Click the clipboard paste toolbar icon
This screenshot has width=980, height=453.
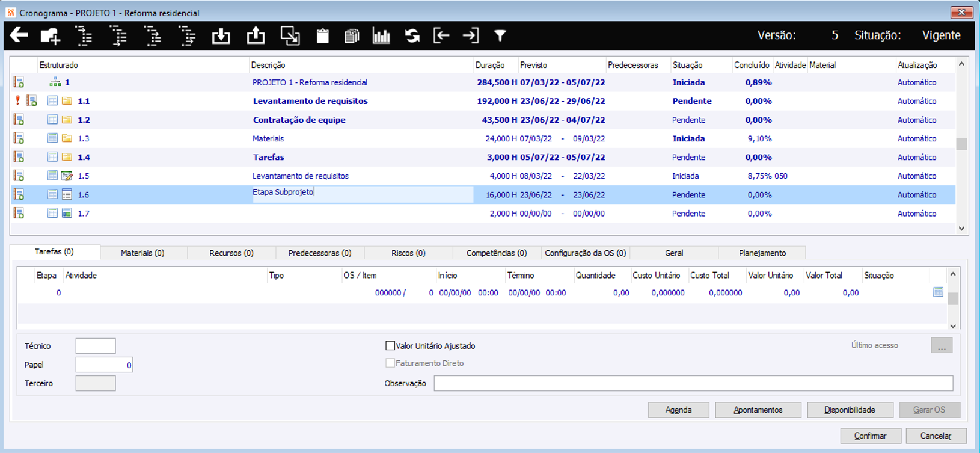click(323, 36)
